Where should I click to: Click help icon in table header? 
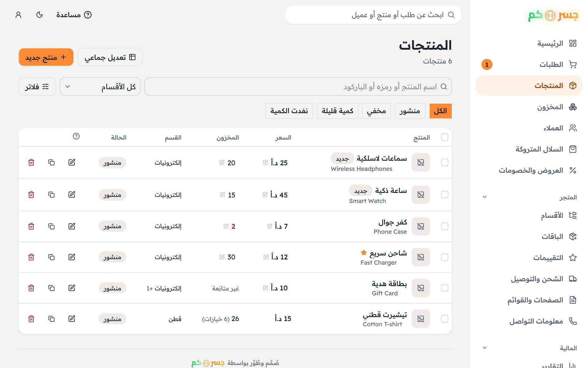pos(76,136)
